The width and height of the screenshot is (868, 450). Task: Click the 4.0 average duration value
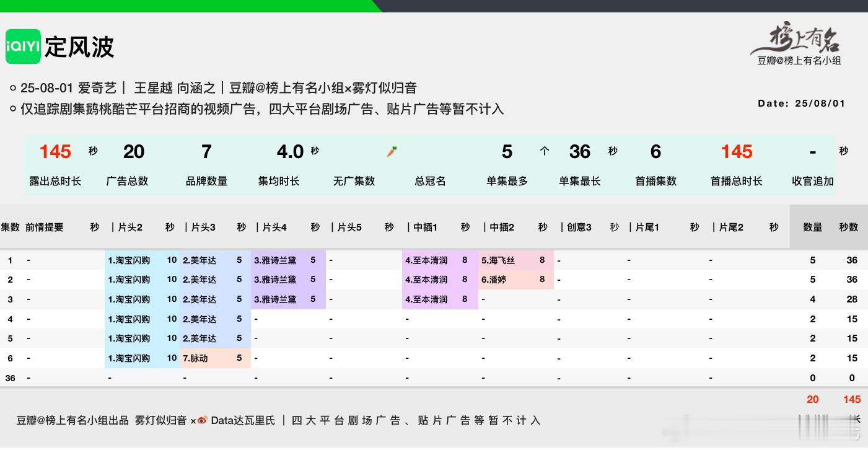(290, 151)
